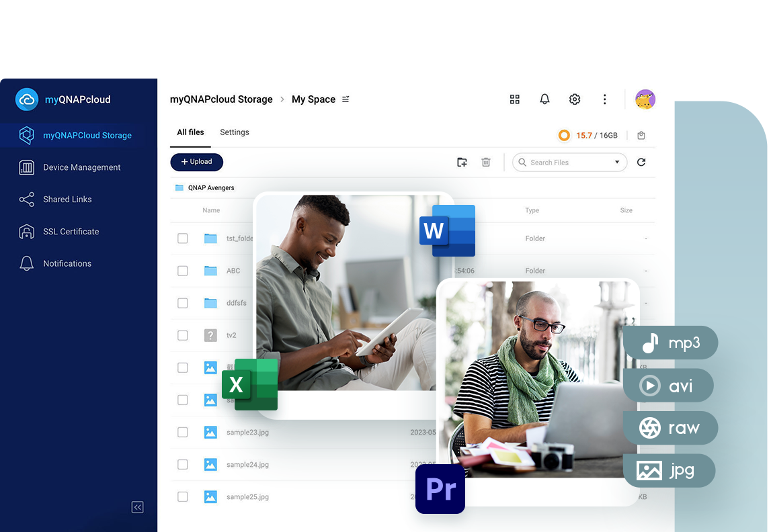Navigate to myQNAPcloud Storage breadcrumb
This screenshot has height=532, width=769.
(x=221, y=99)
